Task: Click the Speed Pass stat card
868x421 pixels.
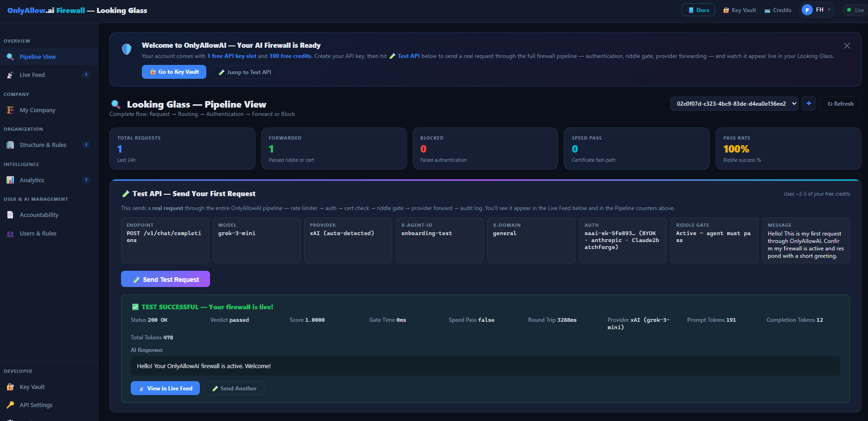Action: [637, 148]
